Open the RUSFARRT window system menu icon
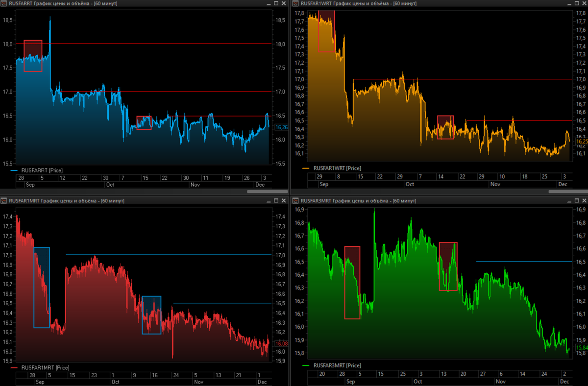The image size is (588, 386). coord(4,3)
